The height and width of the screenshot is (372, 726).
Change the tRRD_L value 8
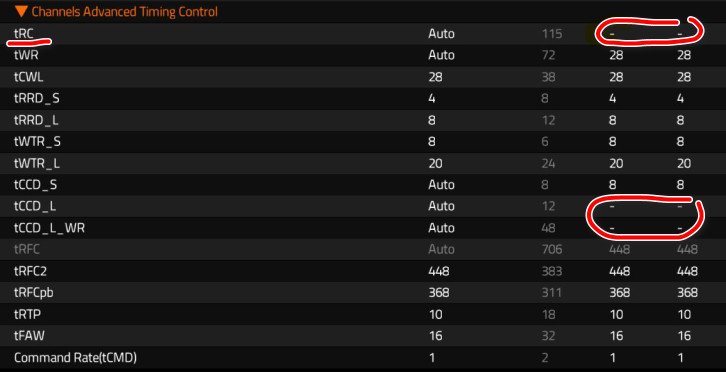432,120
